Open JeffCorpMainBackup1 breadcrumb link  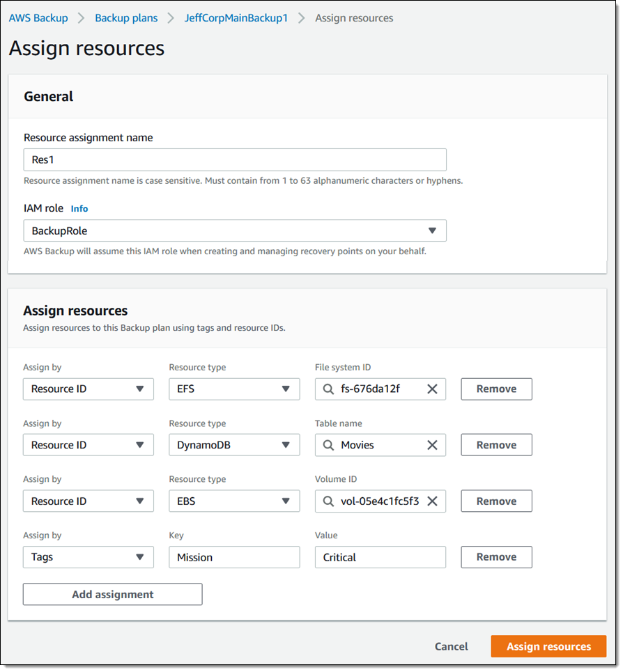pos(236,18)
